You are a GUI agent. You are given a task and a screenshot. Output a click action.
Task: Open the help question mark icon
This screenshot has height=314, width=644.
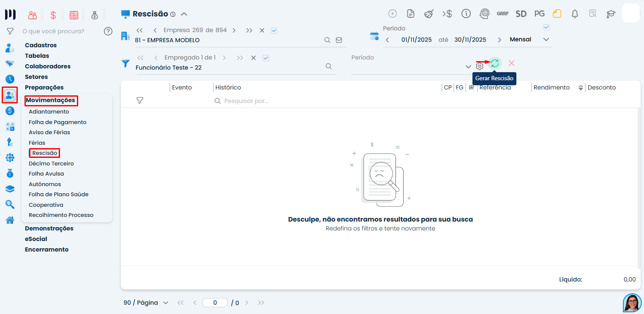(x=108, y=31)
